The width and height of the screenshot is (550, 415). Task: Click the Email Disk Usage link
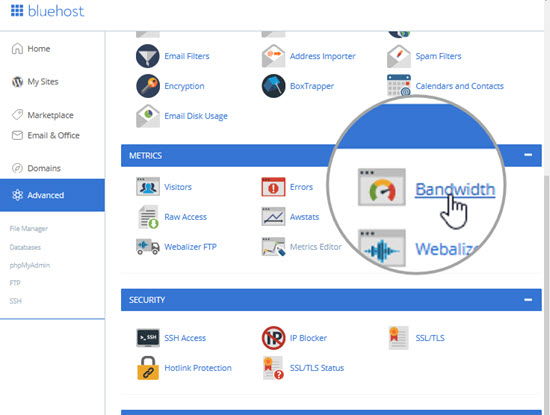[196, 116]
